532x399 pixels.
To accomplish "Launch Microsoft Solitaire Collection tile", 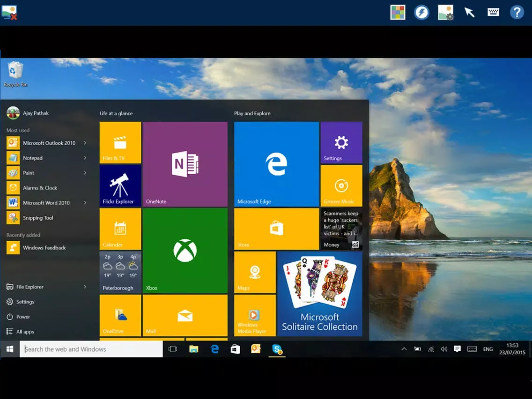I will pyautogui.click(x=319, y=294).
